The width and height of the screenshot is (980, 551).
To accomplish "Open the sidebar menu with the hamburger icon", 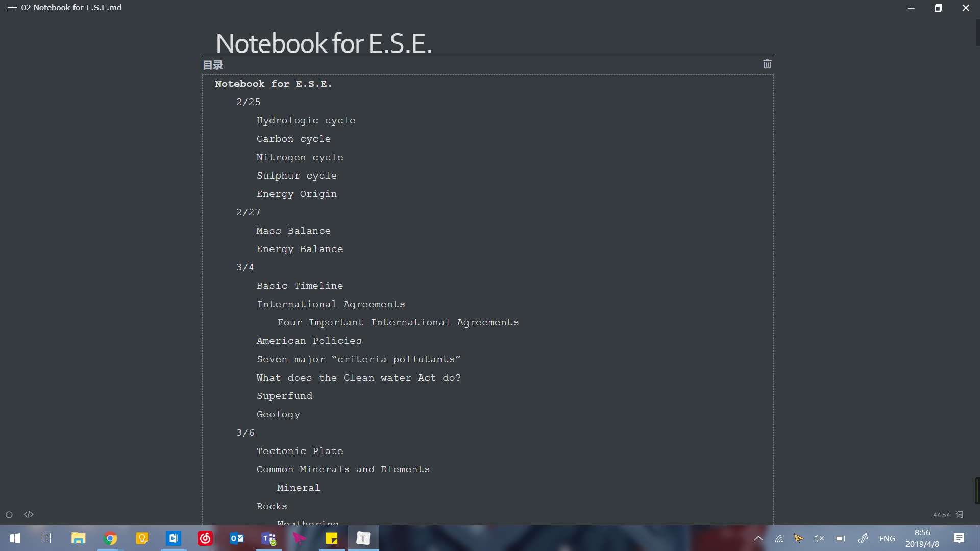I will [11, 7].
